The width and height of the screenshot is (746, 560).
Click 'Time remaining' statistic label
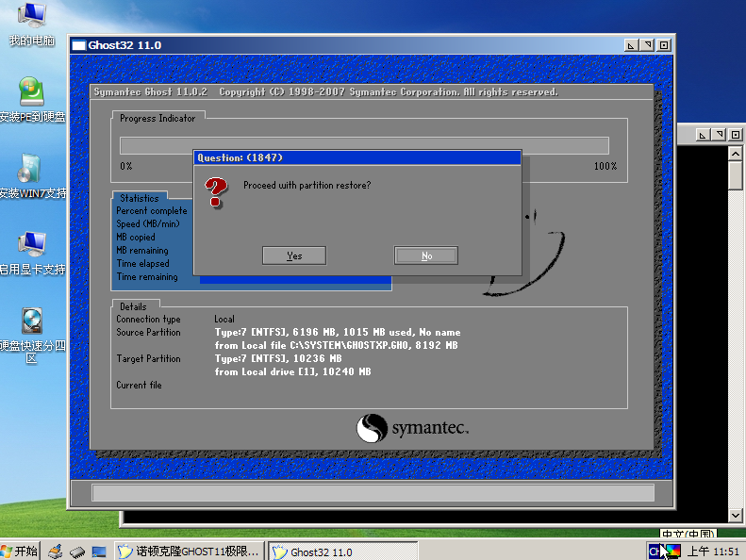147,277
